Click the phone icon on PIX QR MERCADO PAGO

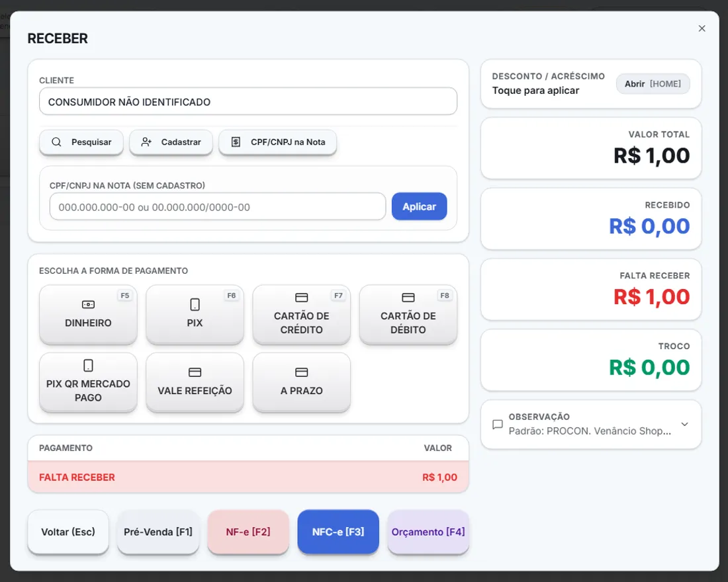[x=88, y=365]
